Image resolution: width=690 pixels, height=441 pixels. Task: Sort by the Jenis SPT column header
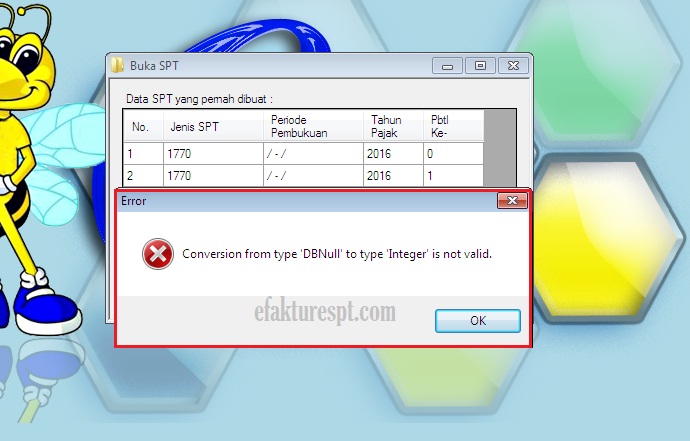[x=213, y=126]
